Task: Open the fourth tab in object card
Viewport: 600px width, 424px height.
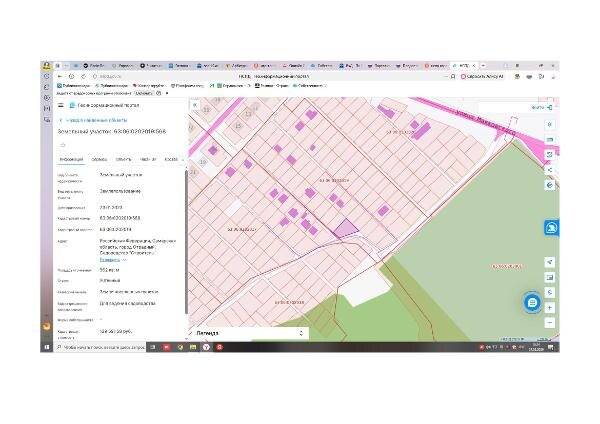Action: [x=148, y=159]
